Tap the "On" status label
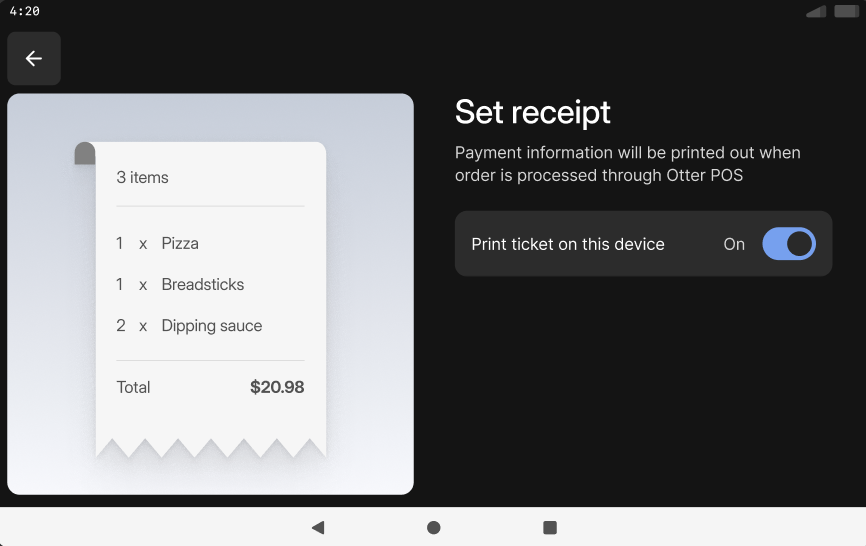 click(734, 244)
